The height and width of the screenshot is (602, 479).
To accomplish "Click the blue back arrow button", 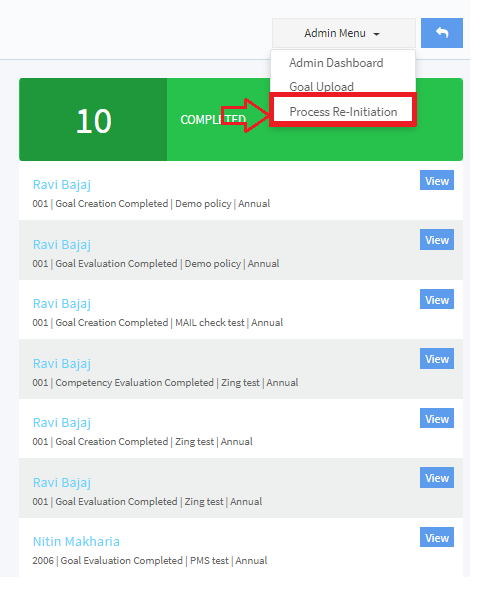I will pos(442,33).
